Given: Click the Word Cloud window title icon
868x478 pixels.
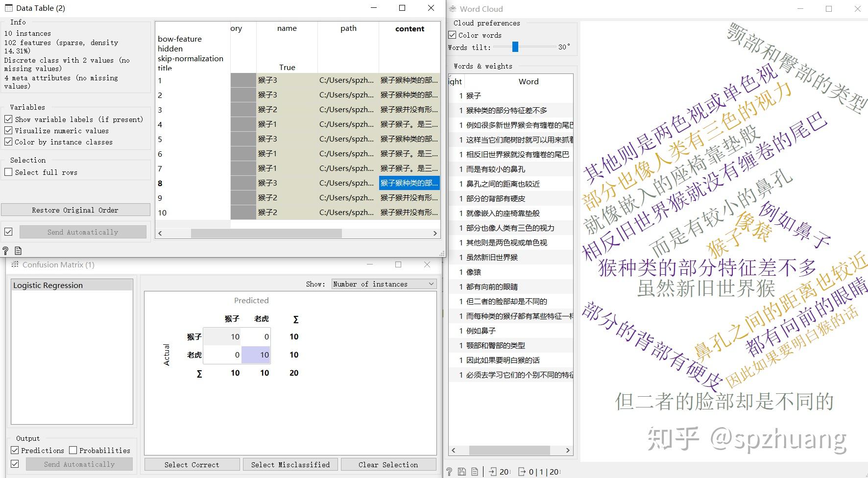Looking at the screenshot, I should (453, 9).
